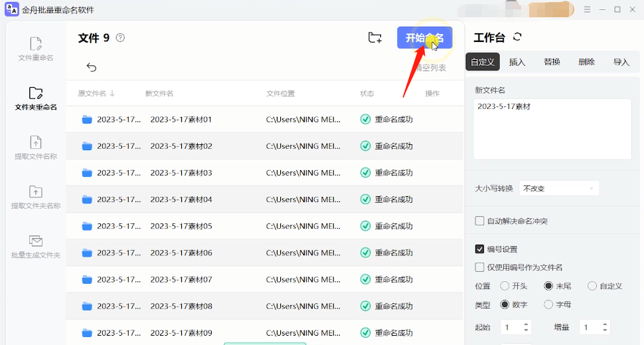Click the refresh icon beside 工作台

point(517,37)
